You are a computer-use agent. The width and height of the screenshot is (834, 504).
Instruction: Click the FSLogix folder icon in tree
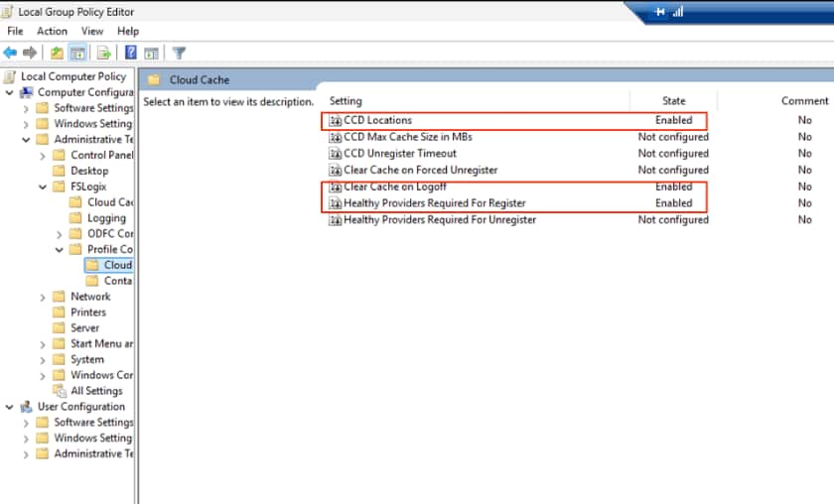point(59,187)
